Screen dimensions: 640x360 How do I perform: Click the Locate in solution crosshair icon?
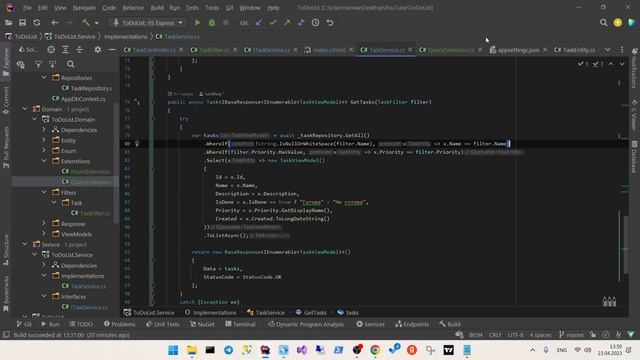[51, 50]
